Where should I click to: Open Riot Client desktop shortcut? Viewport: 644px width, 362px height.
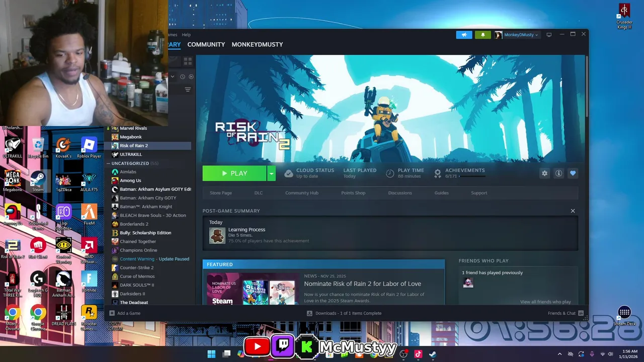tap(38, 249)
